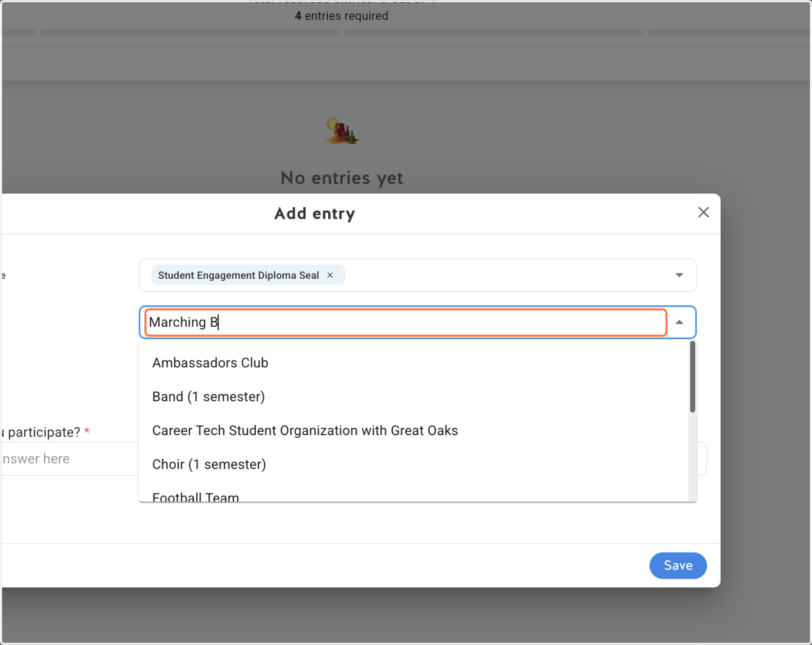Close the Add entry dialog
Screen dimensions: 812x645
pyautogui.click(x=704, y=213)
